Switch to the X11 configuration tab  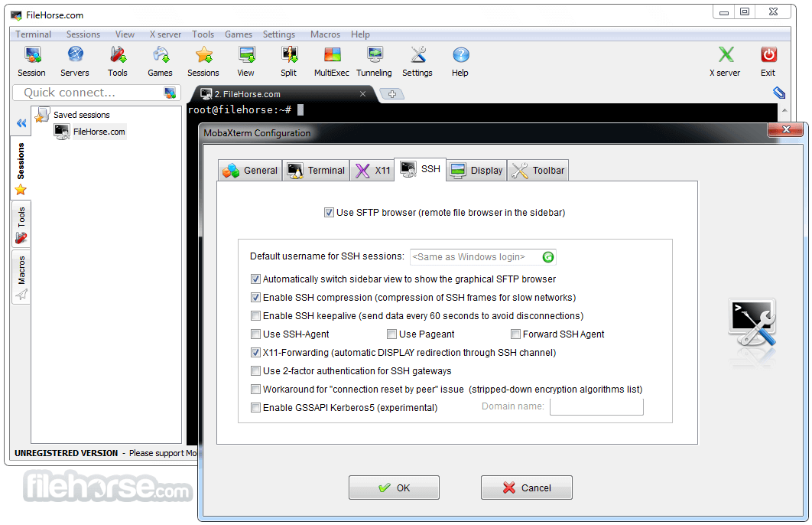coord(372,171)
